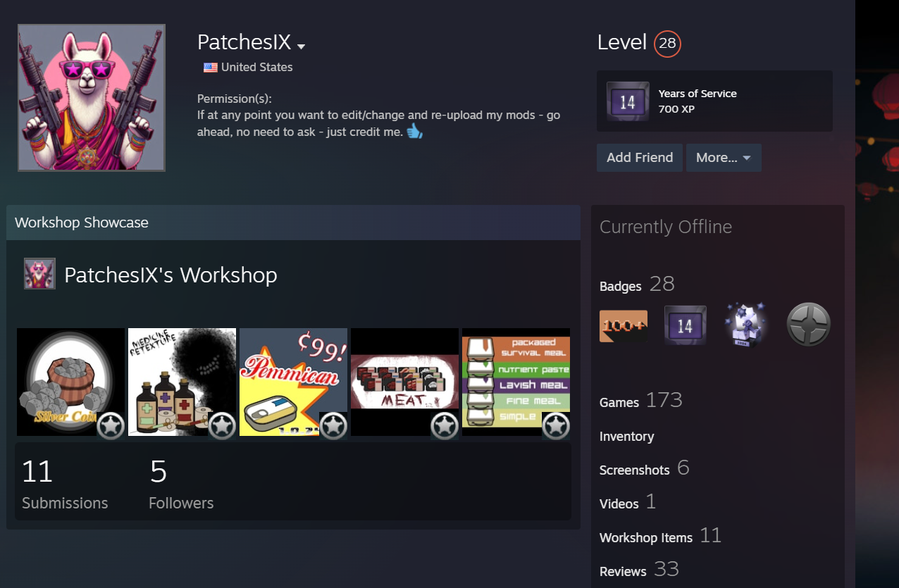View the 5 Followers count

click(x=181, y=484)
